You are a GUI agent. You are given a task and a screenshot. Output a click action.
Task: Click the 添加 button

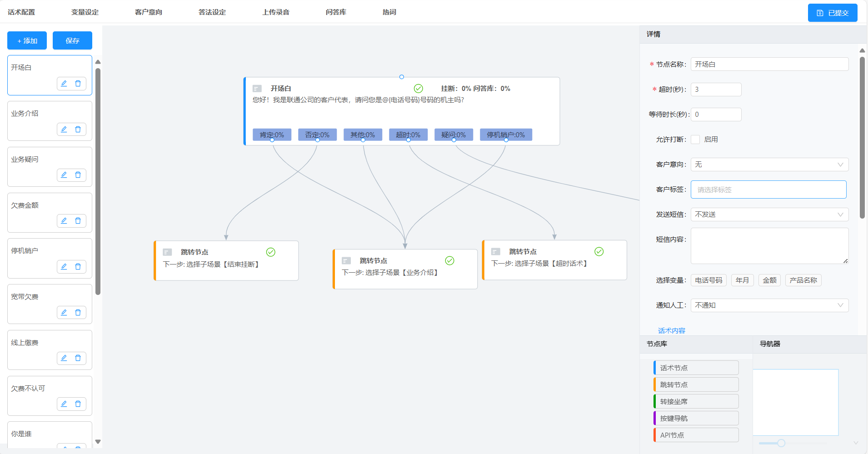27,41
